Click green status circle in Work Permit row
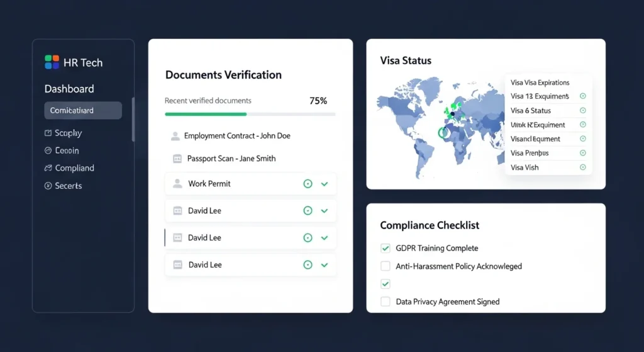Screen dimensions: 644x352 308,184
